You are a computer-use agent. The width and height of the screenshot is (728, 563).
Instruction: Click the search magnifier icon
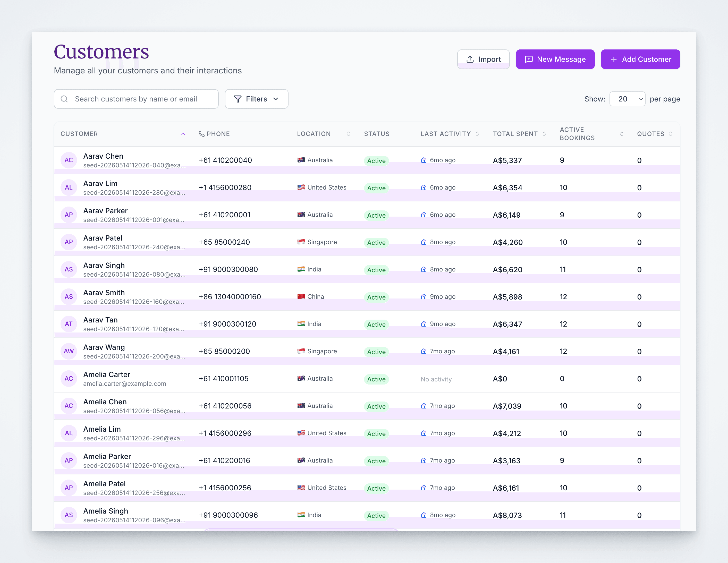pyautogui.click(x=64, y=99)
